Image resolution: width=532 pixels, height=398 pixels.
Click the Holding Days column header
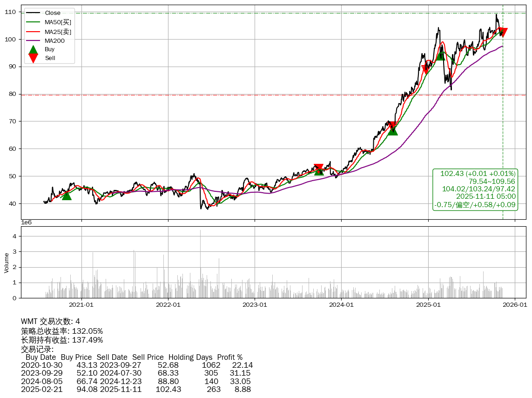tap(190, 357)
